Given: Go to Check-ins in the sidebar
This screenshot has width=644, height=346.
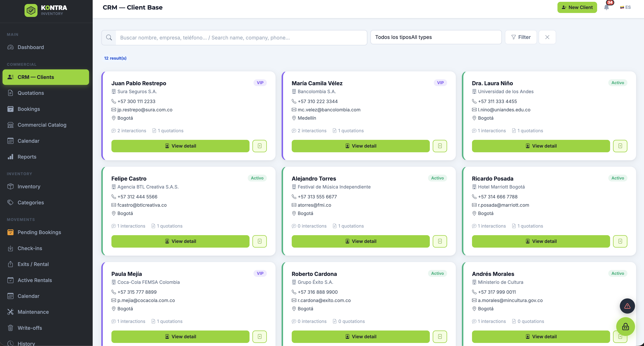Looking at the screenshot, I should coord(46,248).
